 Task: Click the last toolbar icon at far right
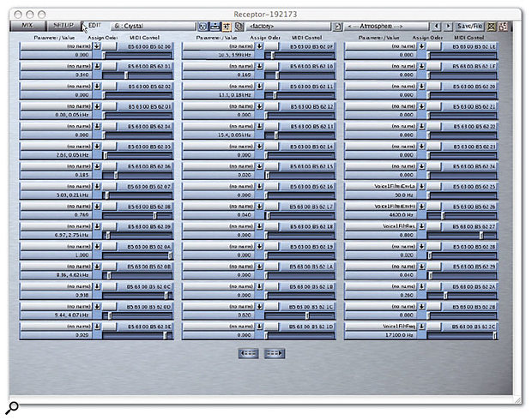pos(503,26)
